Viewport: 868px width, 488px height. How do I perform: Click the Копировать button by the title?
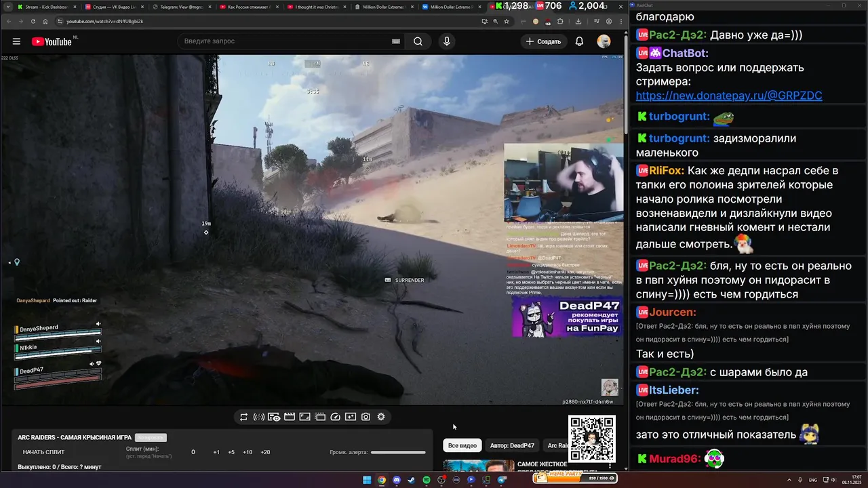coord(151,437)
